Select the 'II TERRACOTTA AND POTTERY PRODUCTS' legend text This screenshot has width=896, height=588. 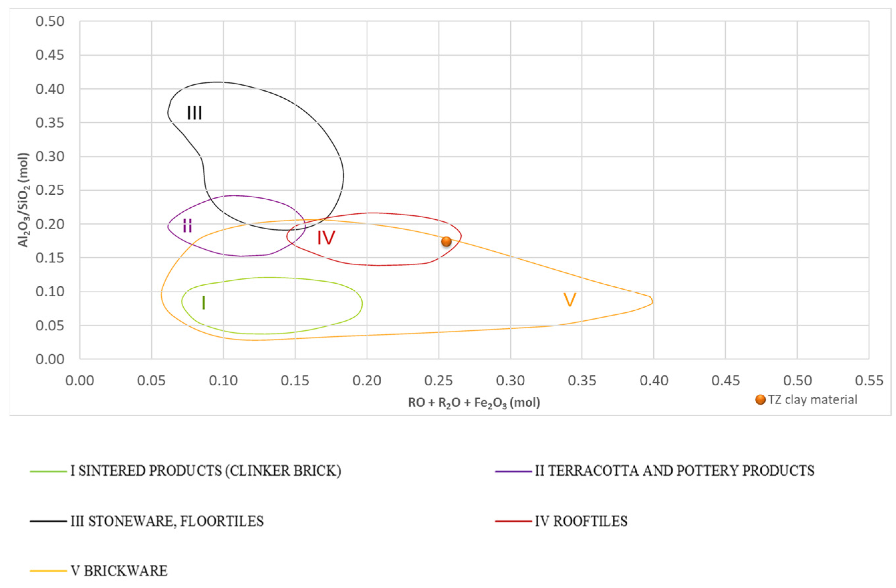click(x=675, y=471)
